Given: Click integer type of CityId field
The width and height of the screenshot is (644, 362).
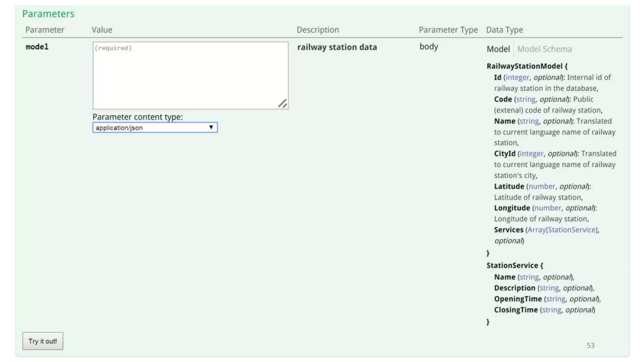Looking at the screenshot, I should point(531,154).
